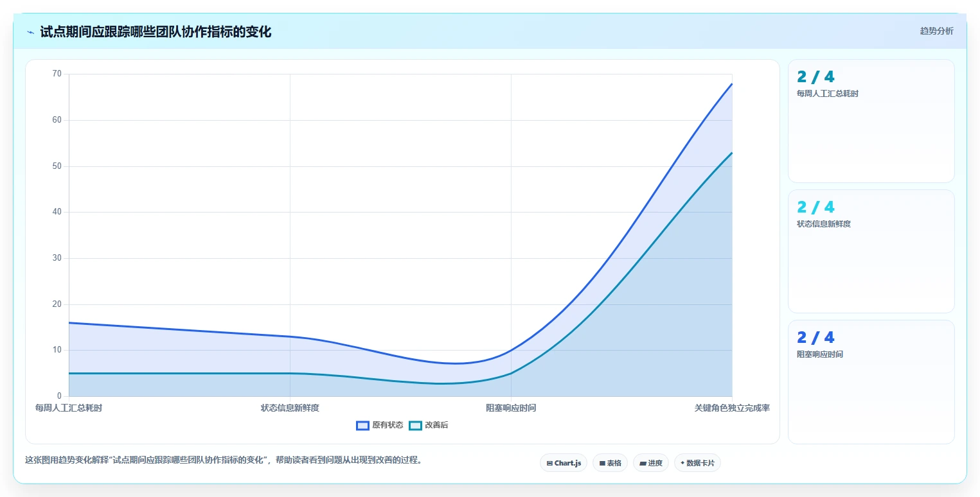Viewport: 980px width, 497px height.
Task: Select the 表格 tag chip
Action: pos(610,463)
